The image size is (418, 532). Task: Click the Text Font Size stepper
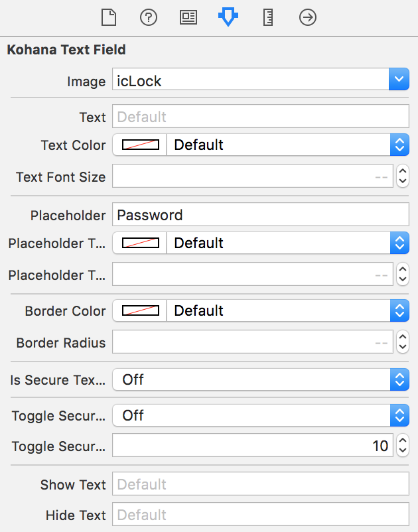[x=403, y=176]
